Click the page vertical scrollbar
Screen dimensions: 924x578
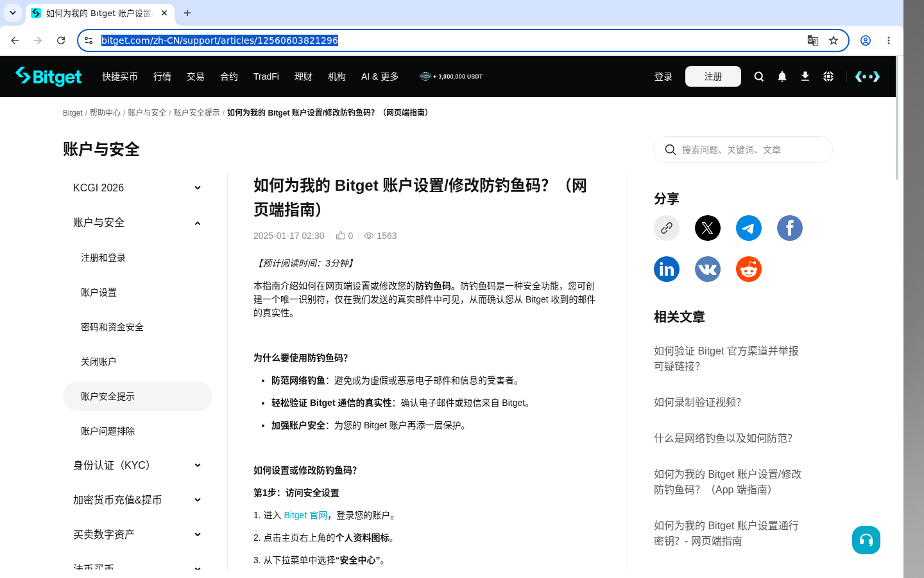[x=897, y=118]
